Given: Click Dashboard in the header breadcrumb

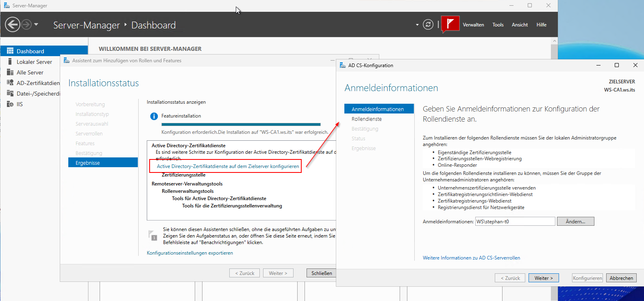Looking at the screenshot, I should (154, 25).
